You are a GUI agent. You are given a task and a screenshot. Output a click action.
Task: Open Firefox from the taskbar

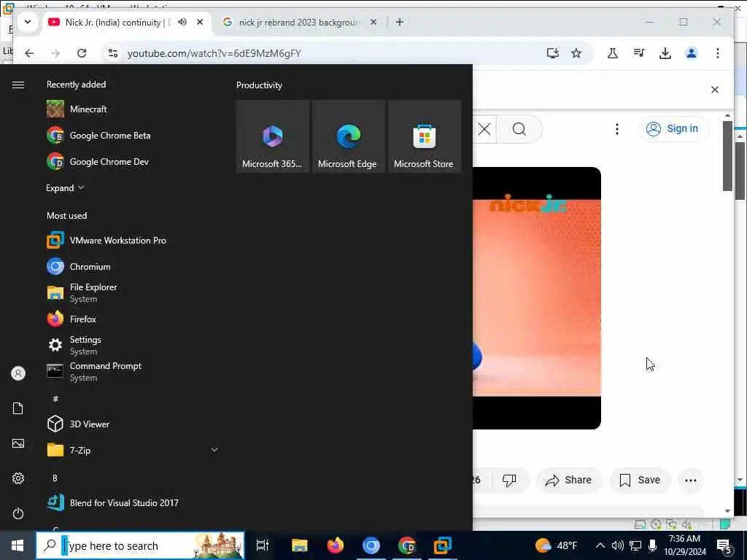point(336,545)
